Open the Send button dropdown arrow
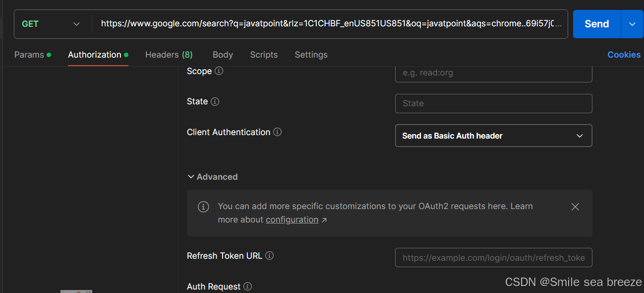 tap(633, 23)
